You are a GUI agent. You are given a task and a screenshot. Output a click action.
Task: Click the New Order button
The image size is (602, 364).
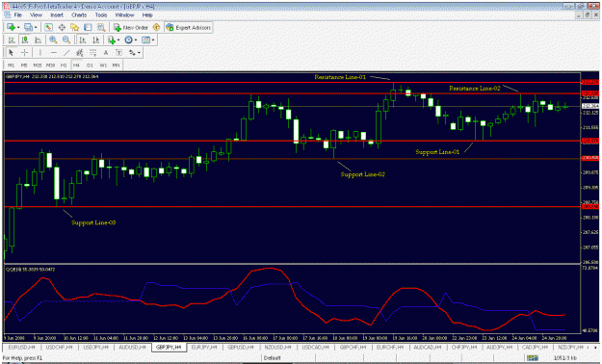click(x=131, y=27)
